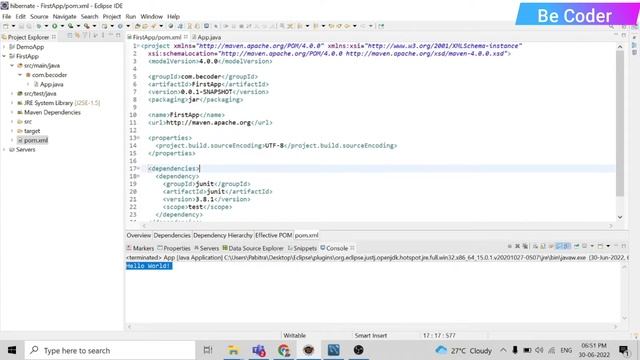Expand the target folder
Screen dimensions: 640x360
[x=12, y=131]
